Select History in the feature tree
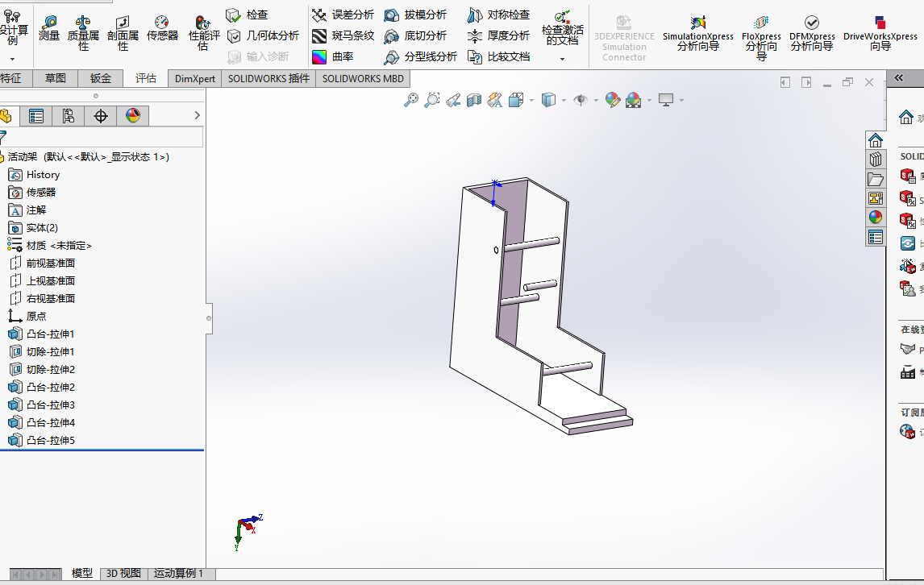The width and height of the screenshot is (924, 585). pos(34,175)
